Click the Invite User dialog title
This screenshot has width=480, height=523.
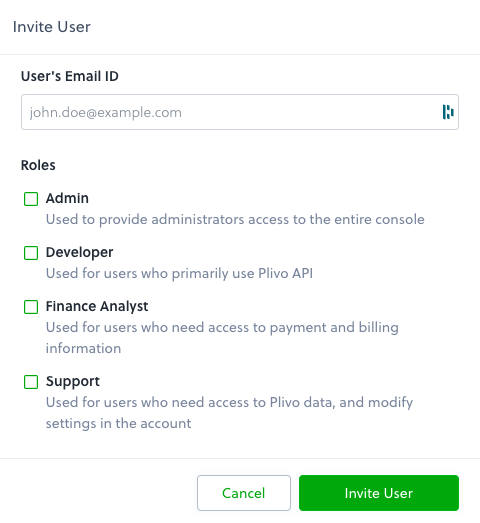click(52, 27)
